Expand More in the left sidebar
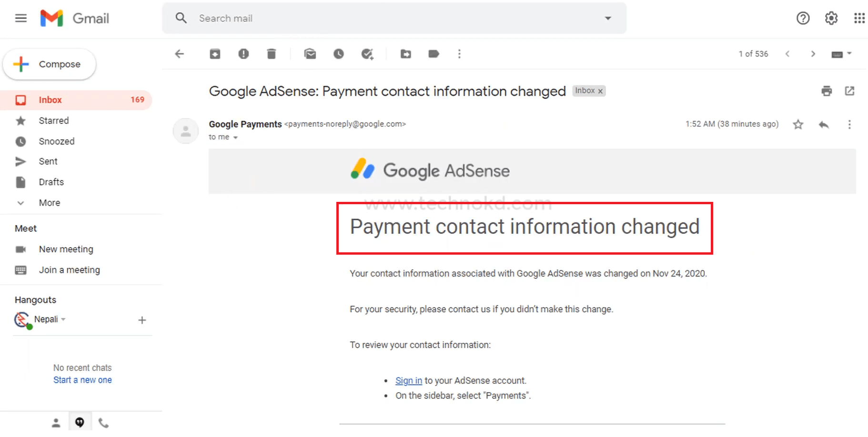Image resolution: width=868 pixels, height=437 pixels. 49,203
